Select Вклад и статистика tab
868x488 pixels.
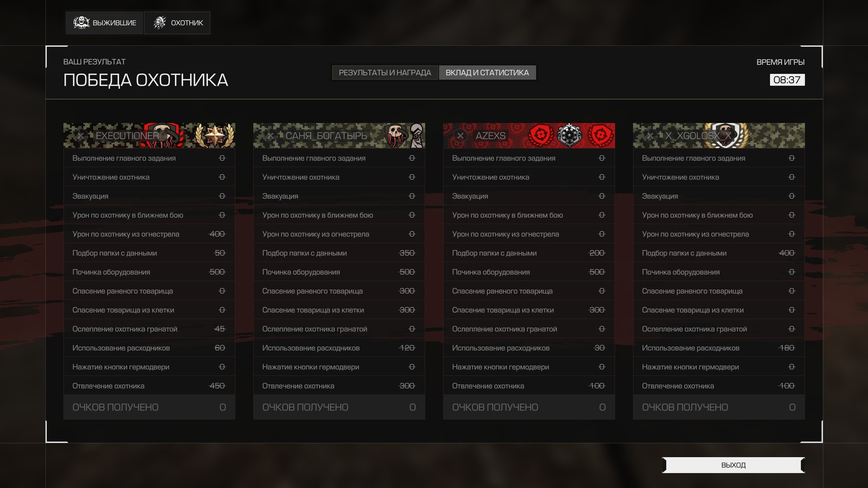(487, 73)
